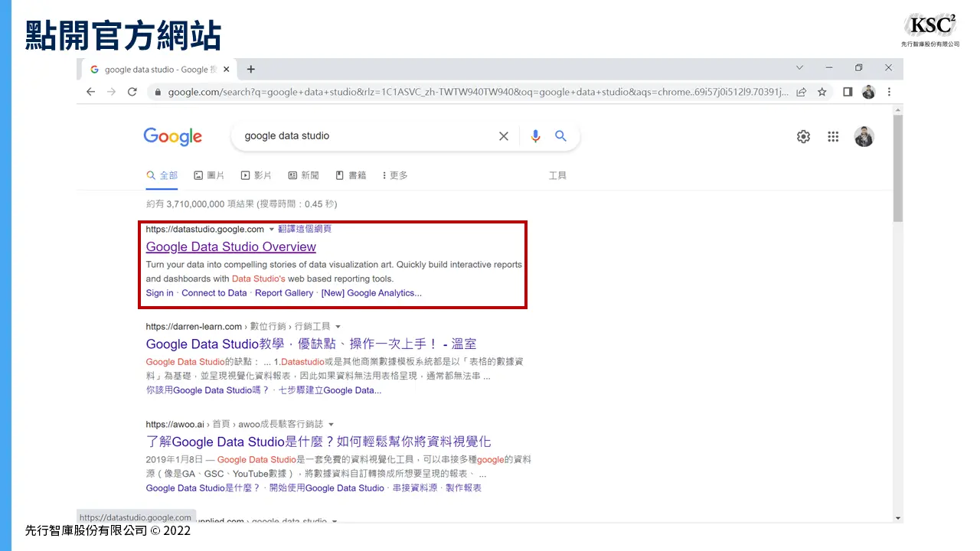Viewport: 980px width, 551px height.
Task: Select the 全部 search tab
Action: tap(162, 175)
